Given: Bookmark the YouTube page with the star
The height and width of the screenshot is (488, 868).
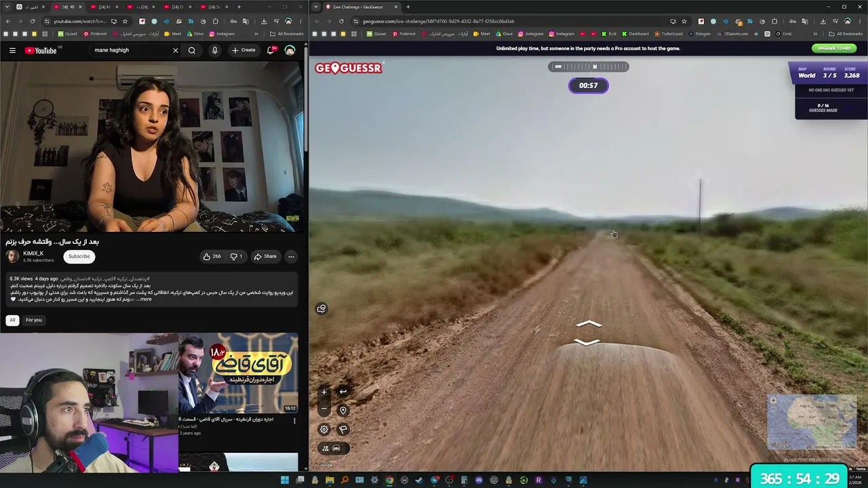Looking at the screenshot, I should pos(125,21).
